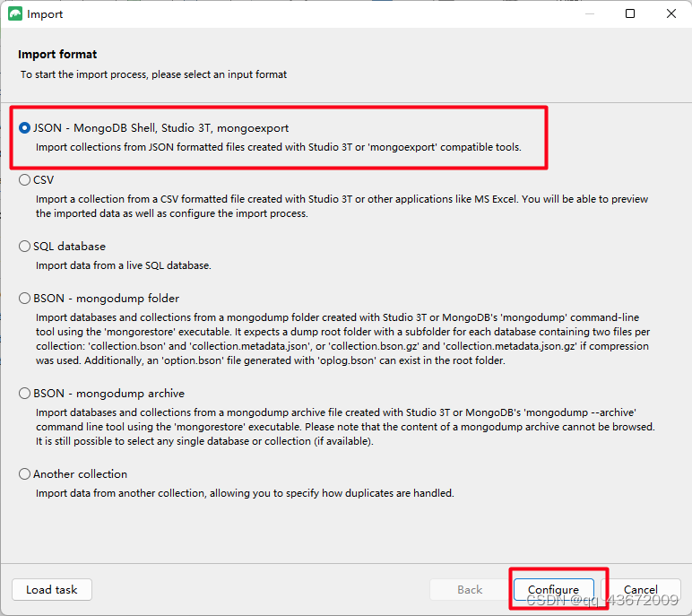Click description 'Import data from a live SQL database.'
Screen dimensions: 692x616
pyautogui.click(x=124, y=265)
